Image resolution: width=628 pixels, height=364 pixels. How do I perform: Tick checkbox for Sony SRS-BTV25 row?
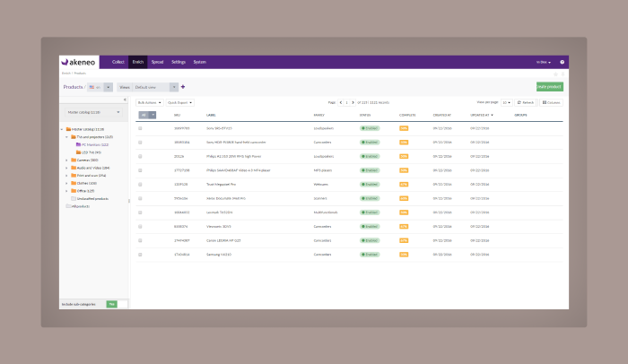[140, 128]
